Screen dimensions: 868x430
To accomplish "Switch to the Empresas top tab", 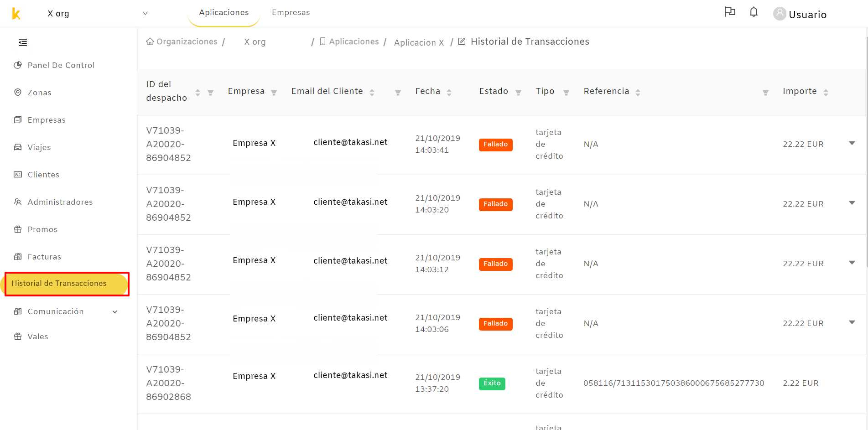I will point(291,13).
